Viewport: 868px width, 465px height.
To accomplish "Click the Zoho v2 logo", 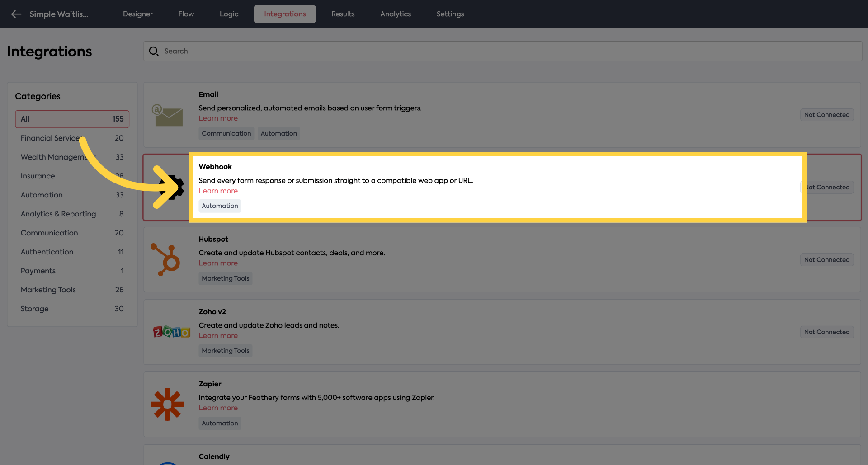I will click(x=171, y=331).
